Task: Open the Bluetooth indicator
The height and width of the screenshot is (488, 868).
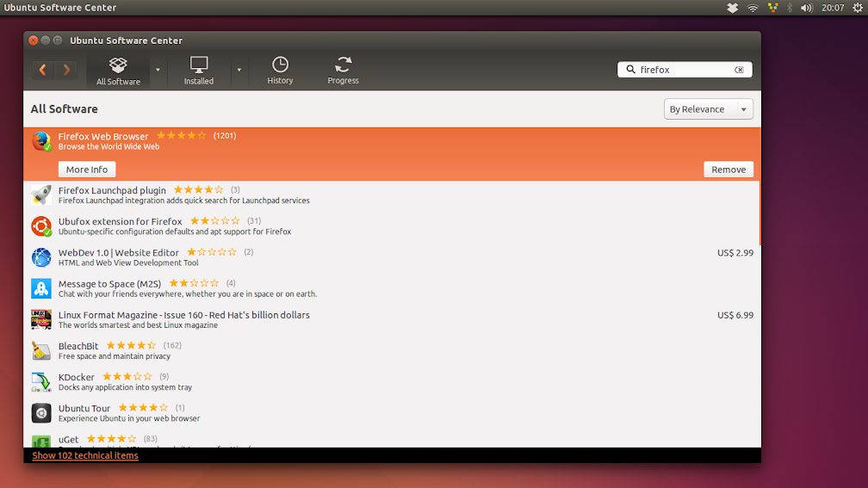Action: pyautogui.click(x=790, y=8)
